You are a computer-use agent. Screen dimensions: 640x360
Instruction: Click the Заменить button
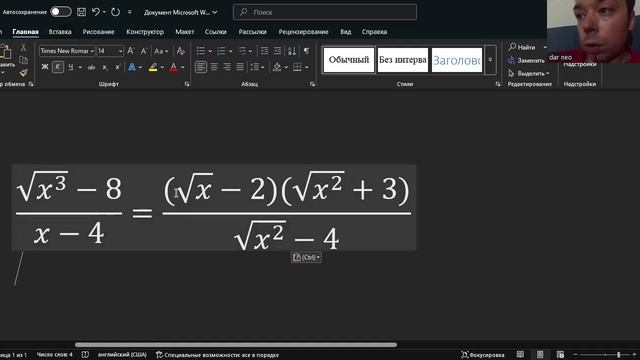526,60
